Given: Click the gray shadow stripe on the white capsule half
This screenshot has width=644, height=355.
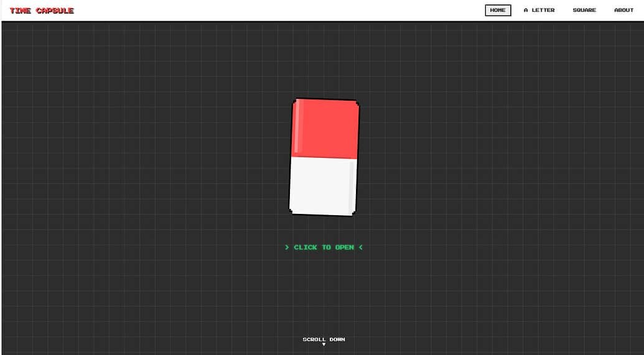Looking at the screenshot, I should [x=352, y=185].
